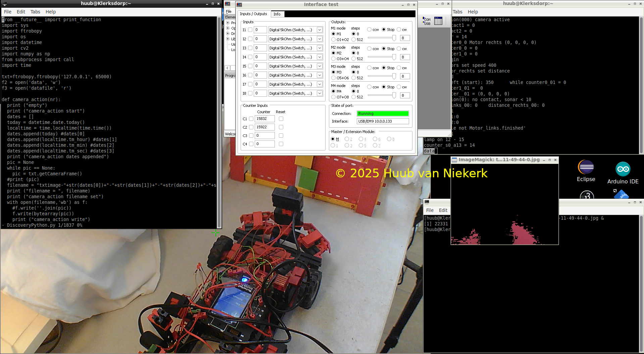
Task: Click the lower-right terminal scrollbar
Action: click(x=641, y=283)
